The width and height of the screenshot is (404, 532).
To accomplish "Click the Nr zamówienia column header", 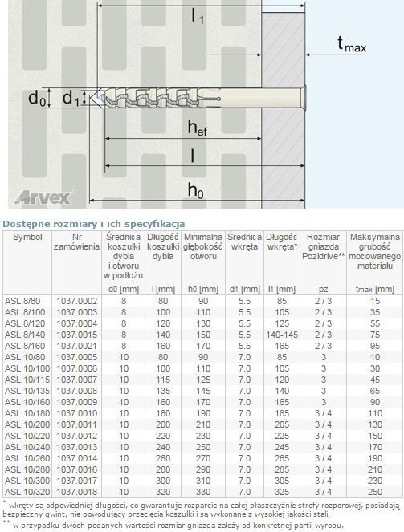I will point(77,242).
